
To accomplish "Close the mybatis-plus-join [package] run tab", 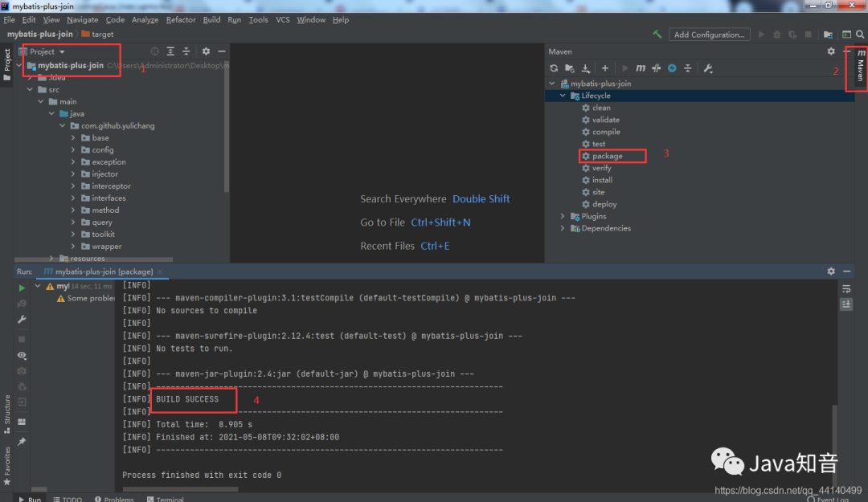I will click(x=160, y=271).
